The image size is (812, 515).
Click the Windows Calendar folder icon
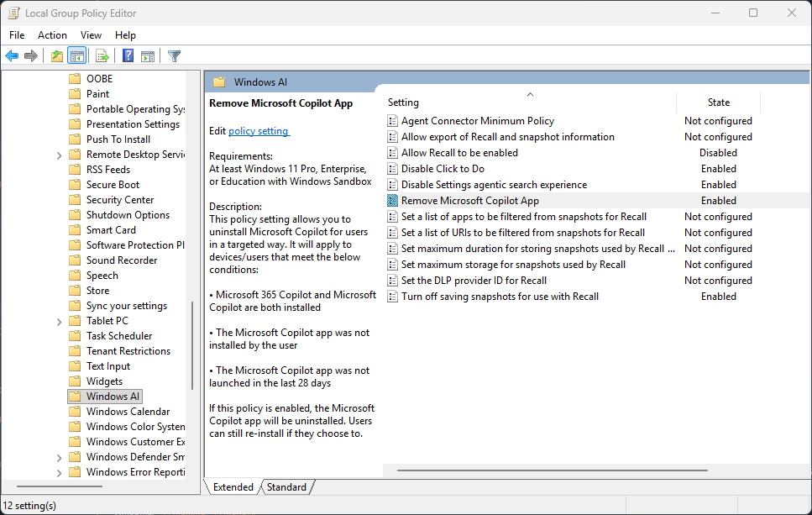click(75, 412)
